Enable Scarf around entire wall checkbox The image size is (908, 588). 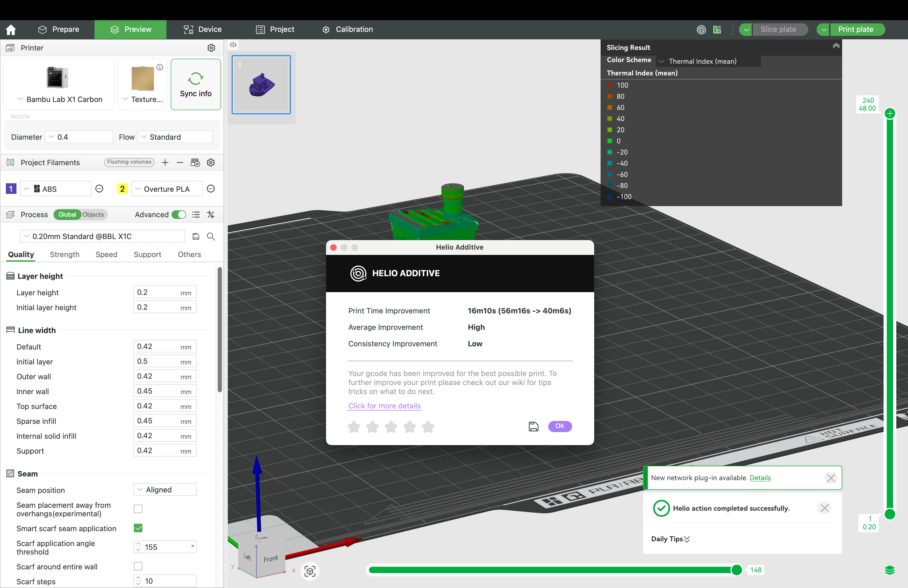point(138,566)
